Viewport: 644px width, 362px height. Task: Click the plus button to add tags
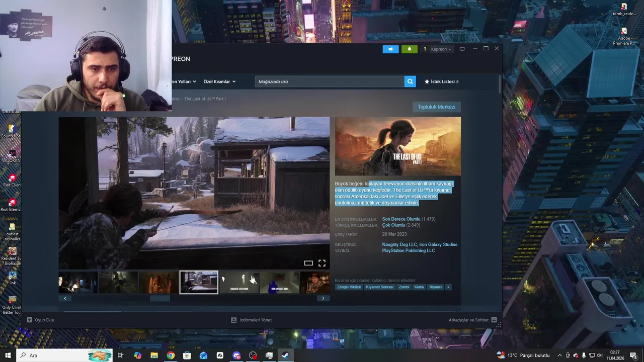point(448,287)
